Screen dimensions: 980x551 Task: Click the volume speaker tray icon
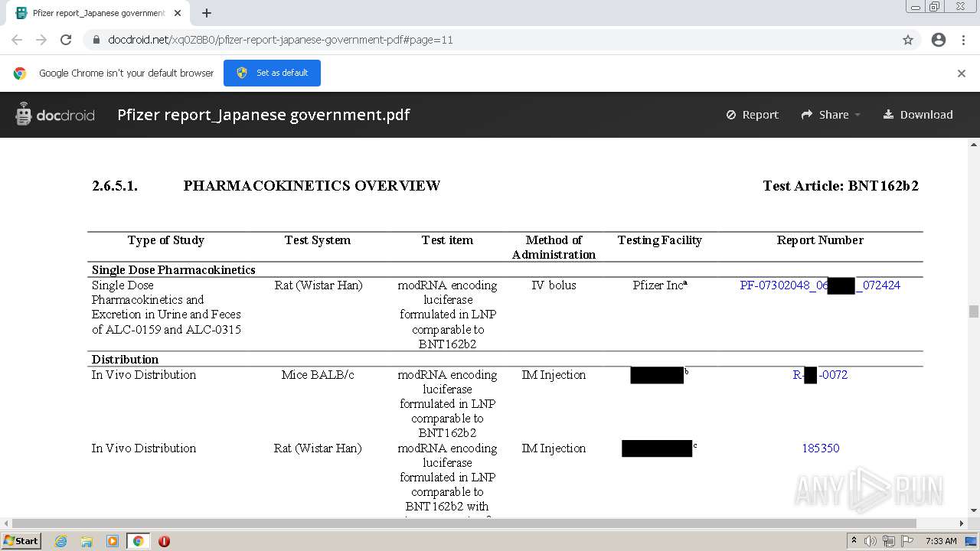tap(870, 541)
